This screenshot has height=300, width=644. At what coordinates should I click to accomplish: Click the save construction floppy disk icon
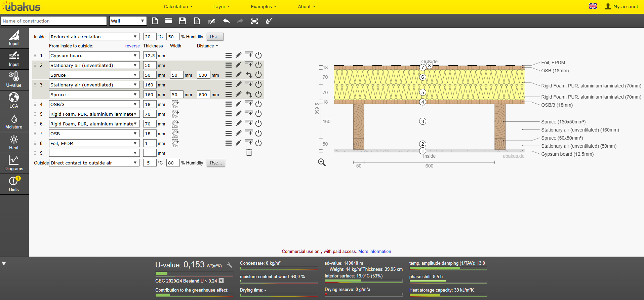(183, 21)
